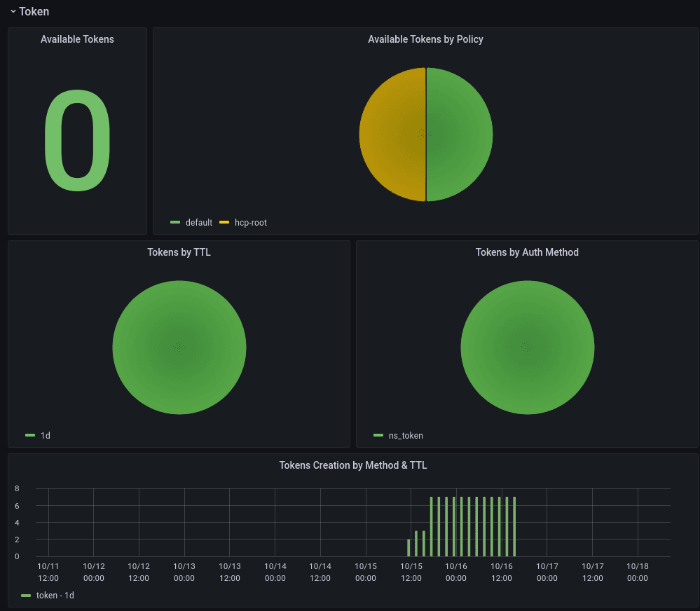Select the yellow hcp-root pie slice
Viewport: 700px width, 611px height.
click(392, 135)
